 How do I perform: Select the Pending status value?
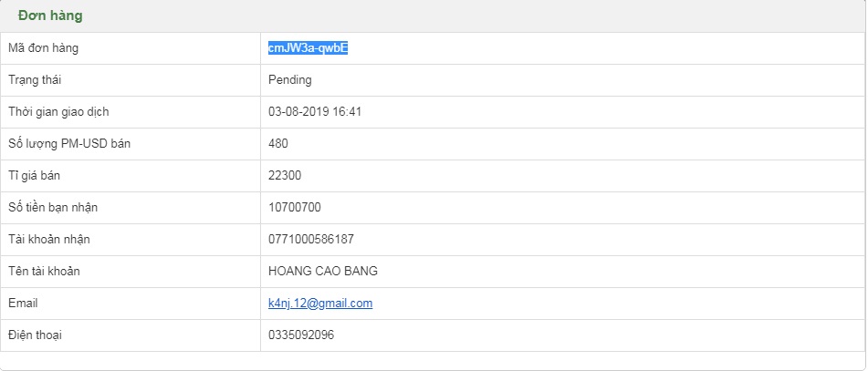pyautogui.click(x=289, y=80)
